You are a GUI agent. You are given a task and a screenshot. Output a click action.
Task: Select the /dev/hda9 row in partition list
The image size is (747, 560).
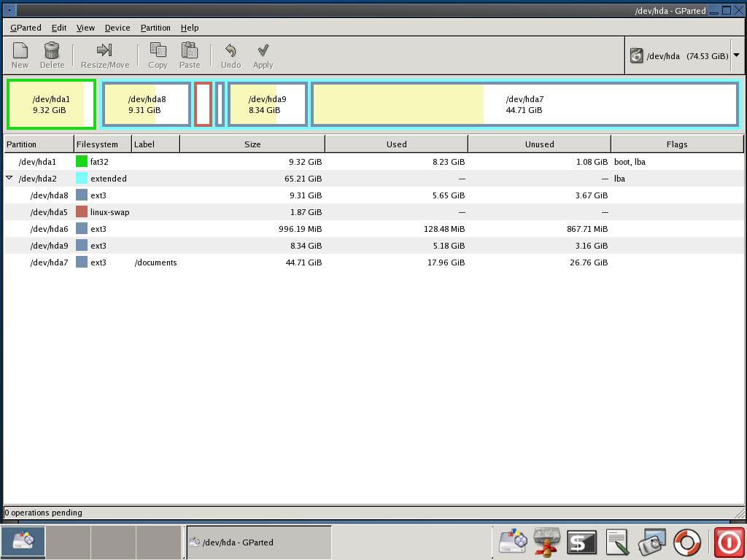click(x=373, y=246)
